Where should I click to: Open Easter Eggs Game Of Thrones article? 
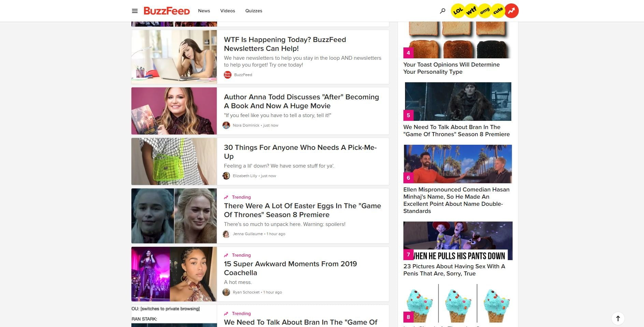[302, 210]
